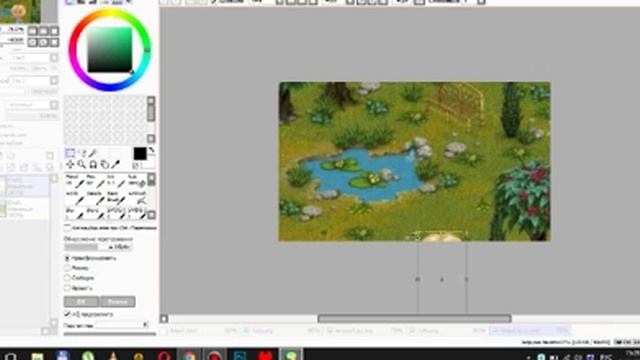Choose the first brush preset in the middle row
This screenshot has width=640, height=360.
click(75, 198)
